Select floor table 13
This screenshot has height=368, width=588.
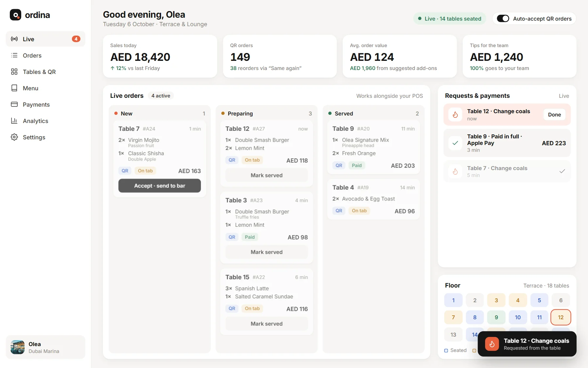[453, 335]
